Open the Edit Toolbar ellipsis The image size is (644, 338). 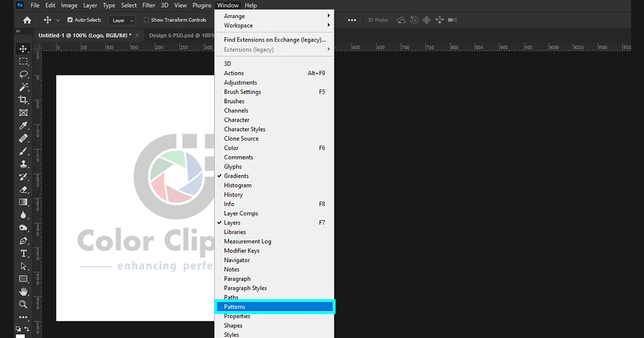click(23, 318)
